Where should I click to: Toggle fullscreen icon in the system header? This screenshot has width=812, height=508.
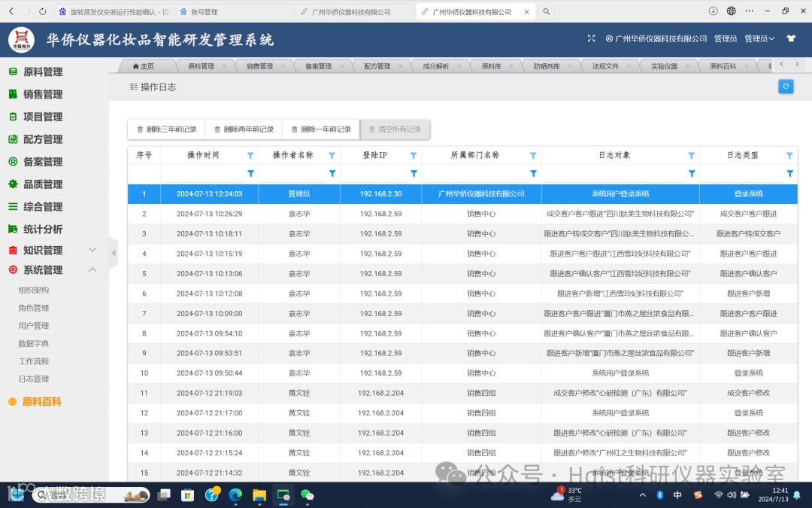[x=591, y=38]
